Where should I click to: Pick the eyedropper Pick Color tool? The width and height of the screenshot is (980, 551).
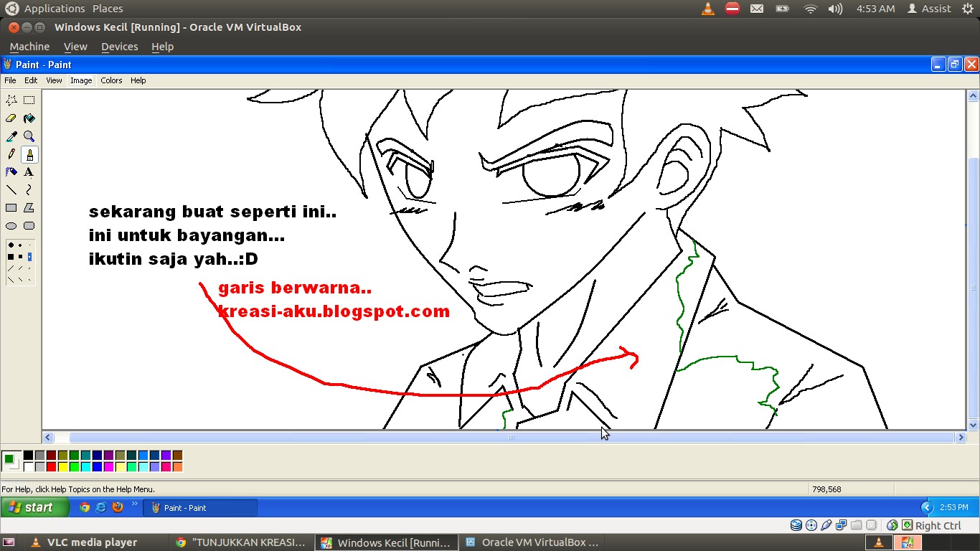pos(11,136)
